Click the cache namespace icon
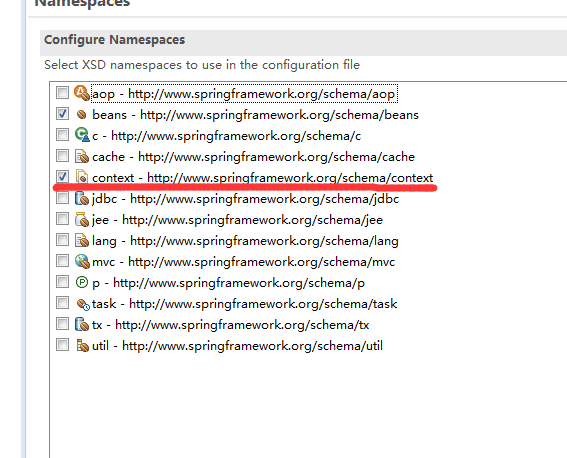The width and height of the screenshot is (567, 458). click(82, 156)
